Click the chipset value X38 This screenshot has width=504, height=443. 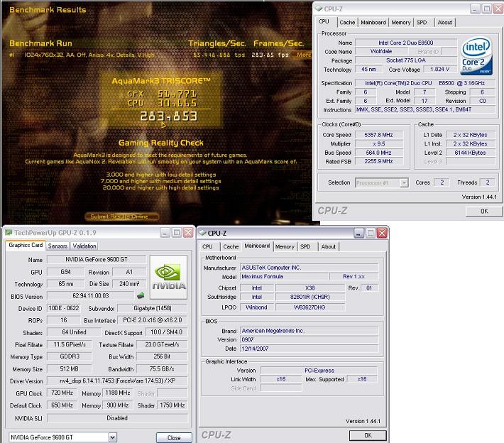click(x=310, y=288)
